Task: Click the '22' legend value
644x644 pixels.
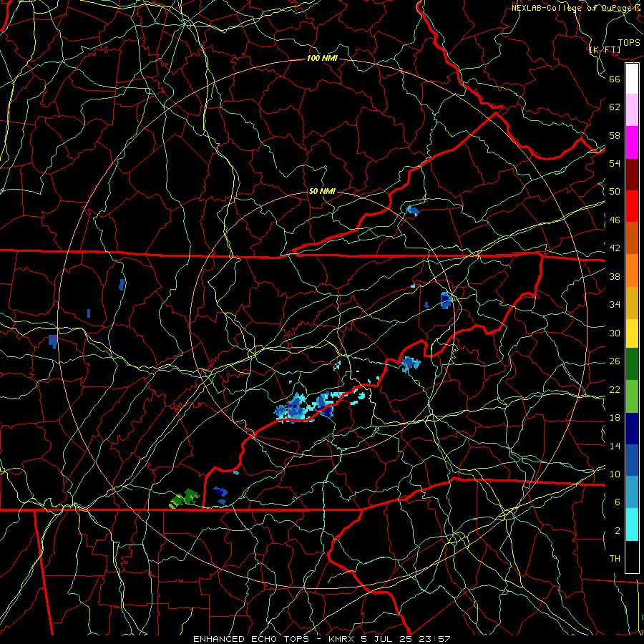Action: click(615, 389)
